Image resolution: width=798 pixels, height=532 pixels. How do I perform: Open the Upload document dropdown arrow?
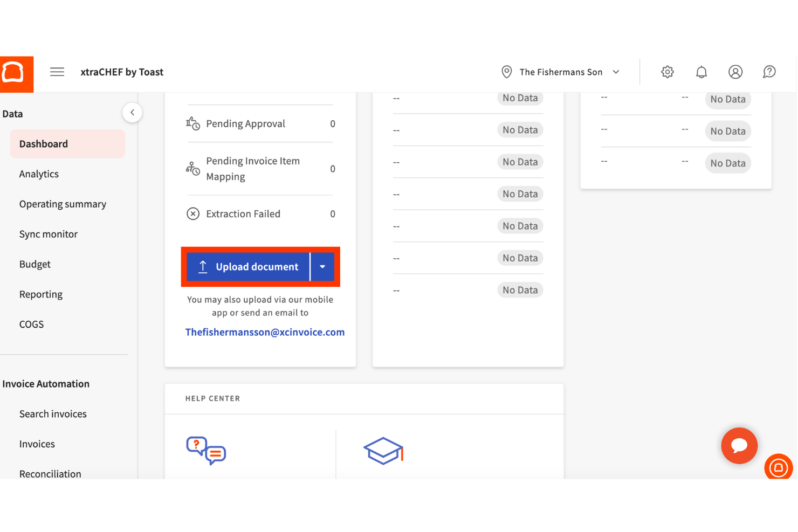[322, 267]
